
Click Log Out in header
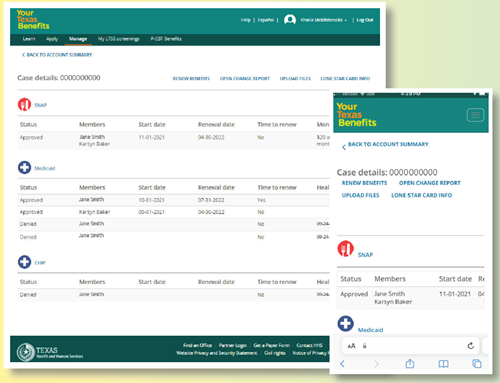[365, 20]
